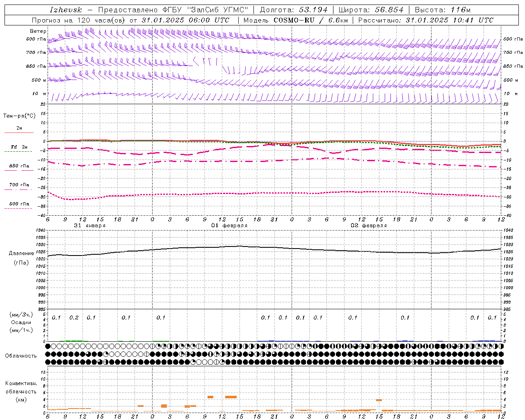Click the 'Ветер' wind panel heading
The image size is (525, 420).
pos(38,31)
